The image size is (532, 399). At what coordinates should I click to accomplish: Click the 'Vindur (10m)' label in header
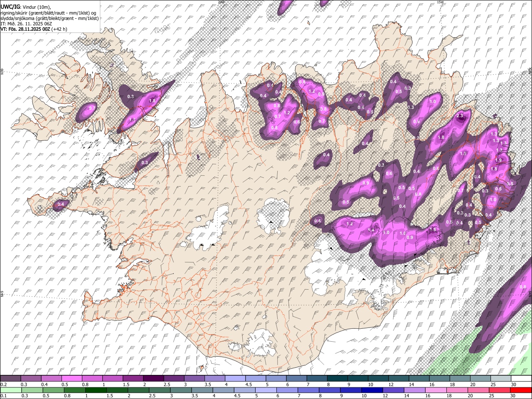pyautogui.click(x=35, y=7)
